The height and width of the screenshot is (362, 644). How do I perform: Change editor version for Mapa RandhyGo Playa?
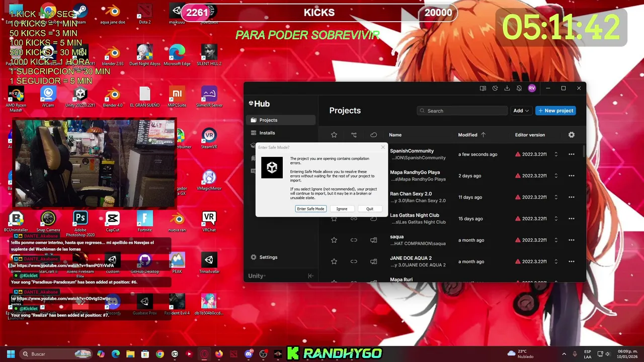[556, 176]
